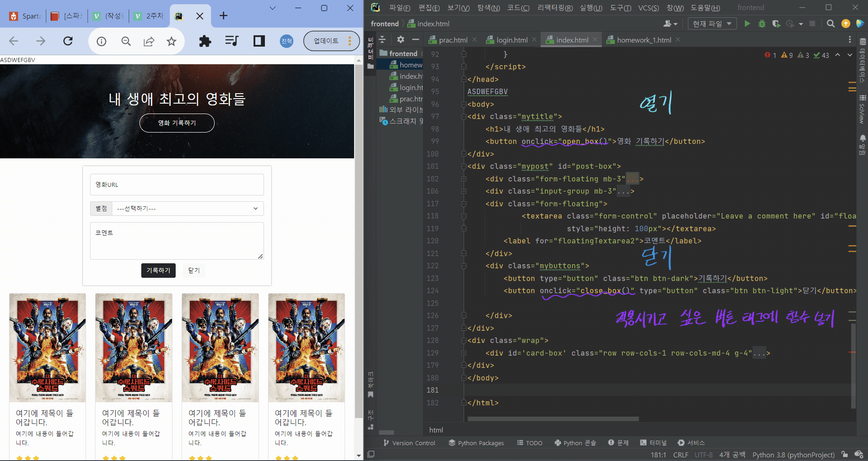868x461 pixels.
Task: Click the zoom magnifier in Chrome address bar
Action: click(x=126, y=42)
